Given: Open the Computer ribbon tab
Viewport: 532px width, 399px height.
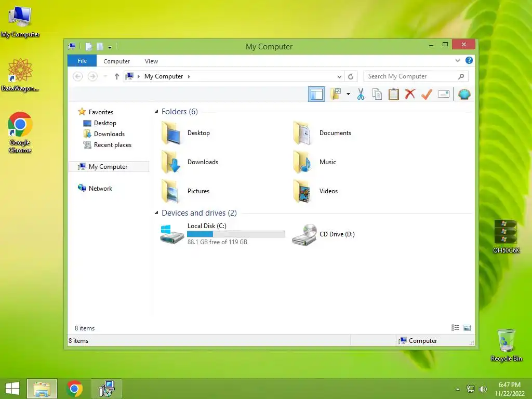Looking at the screenshot, I should pos(116,61).
